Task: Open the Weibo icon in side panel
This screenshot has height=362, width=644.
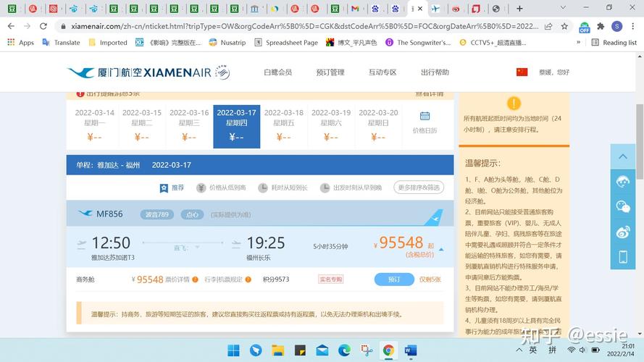Action: click(x=623, y=232)
